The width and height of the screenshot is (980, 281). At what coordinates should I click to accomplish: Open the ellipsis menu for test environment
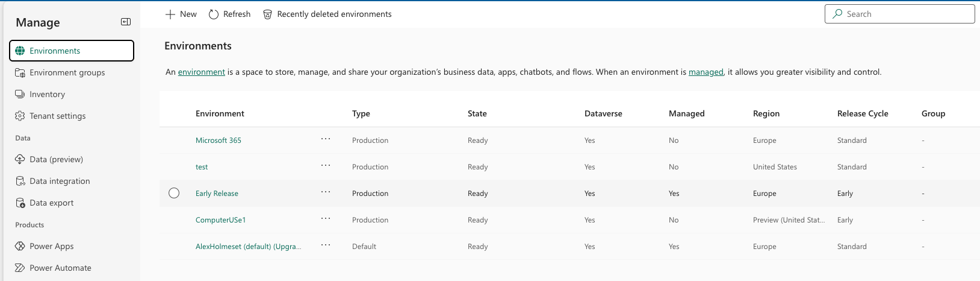[x=326, y=166]
